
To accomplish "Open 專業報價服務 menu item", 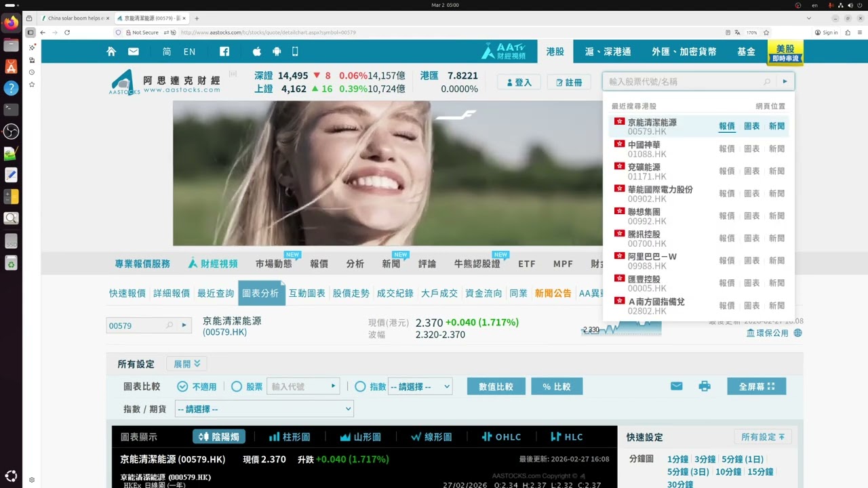I will click(x=142, y=264).
